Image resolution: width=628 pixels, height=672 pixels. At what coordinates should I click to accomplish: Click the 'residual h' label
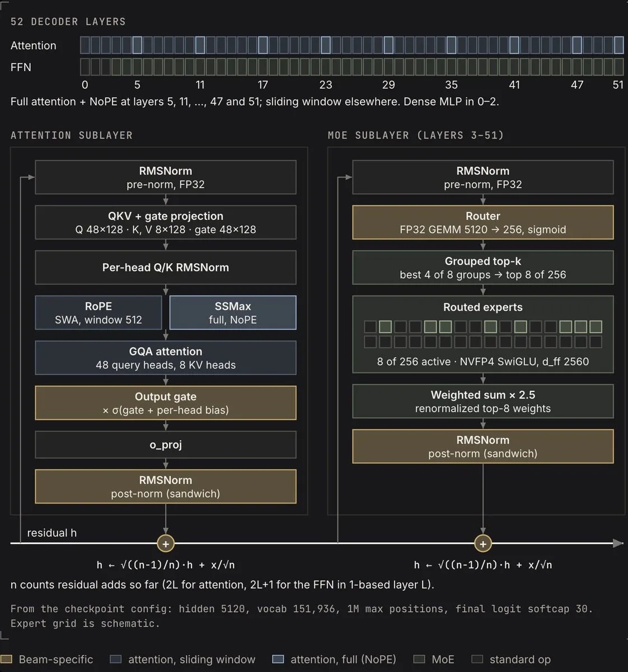click(52, 533)
